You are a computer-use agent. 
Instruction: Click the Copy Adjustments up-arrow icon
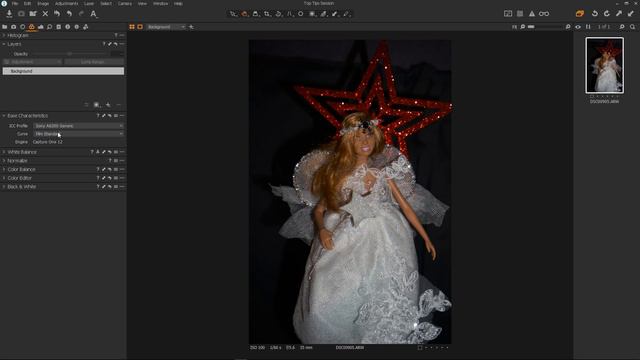click(x=619, y=14)
